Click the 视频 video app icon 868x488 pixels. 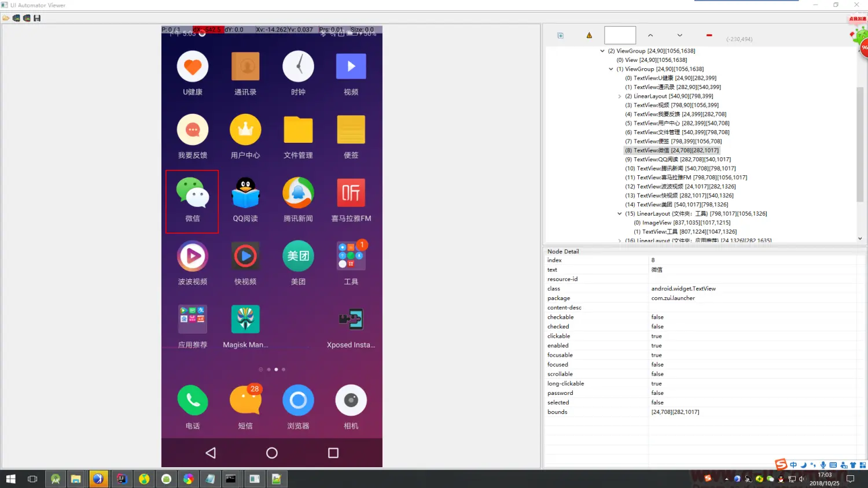pyautogui.click(x=351, y=66)
